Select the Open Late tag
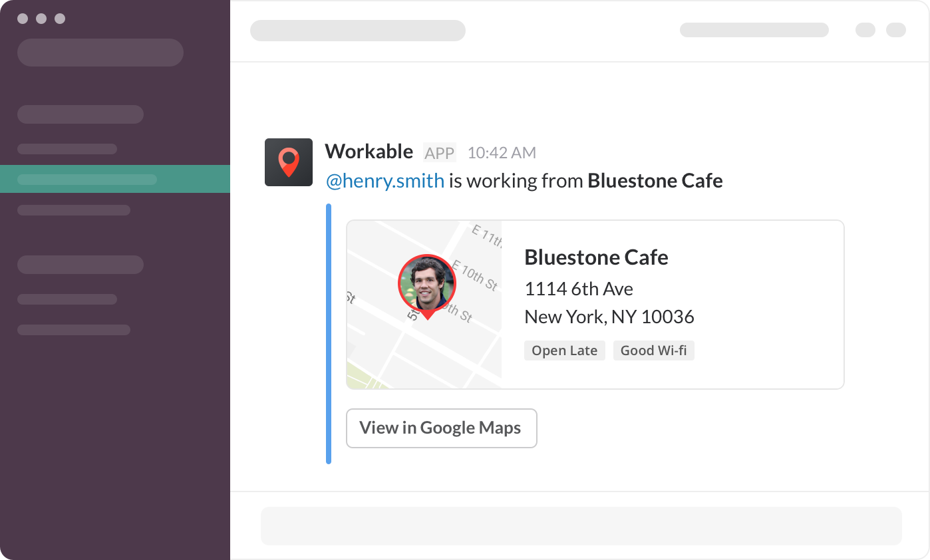The image size is (930, 560). click(564, 350)
